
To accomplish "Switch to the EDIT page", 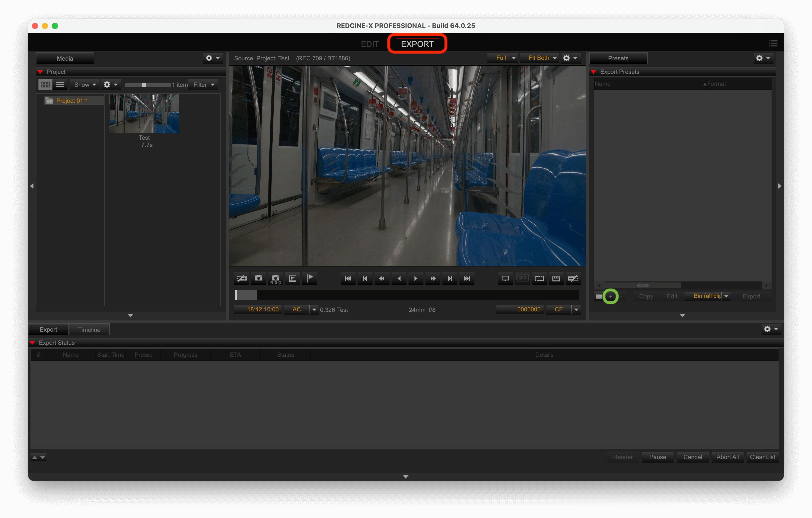I will pyautogui.click(x=370, y=44).
